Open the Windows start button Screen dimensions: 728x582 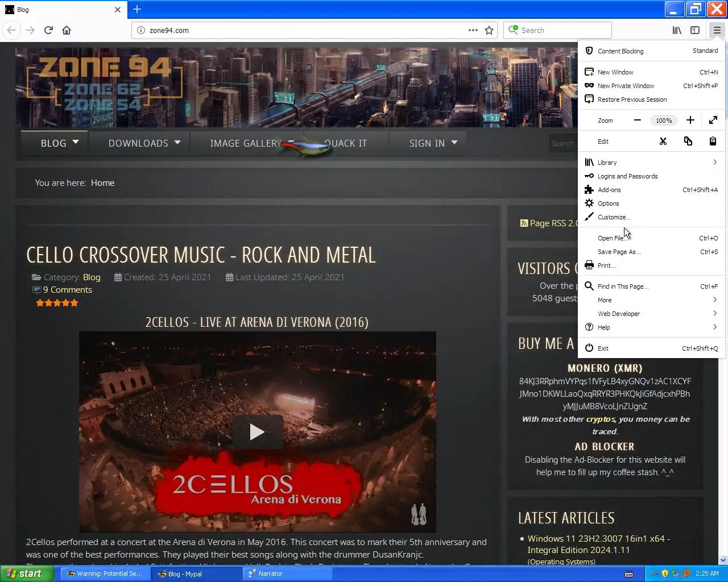(x=27, y=573)
